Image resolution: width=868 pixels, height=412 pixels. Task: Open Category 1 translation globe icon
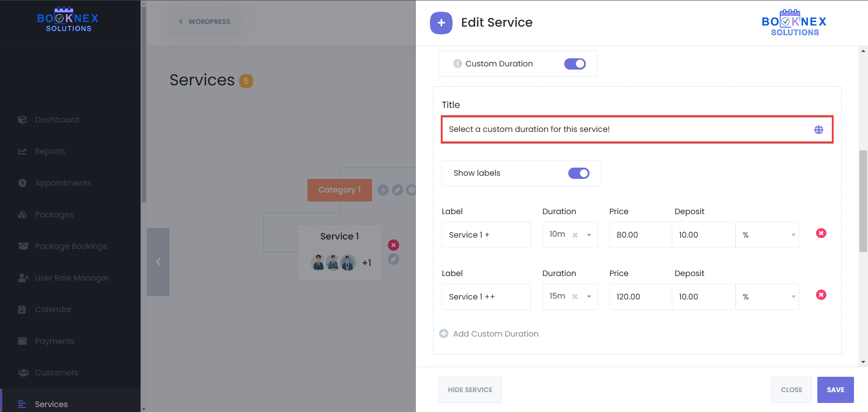pyautogui.click(x=411, y=190)
